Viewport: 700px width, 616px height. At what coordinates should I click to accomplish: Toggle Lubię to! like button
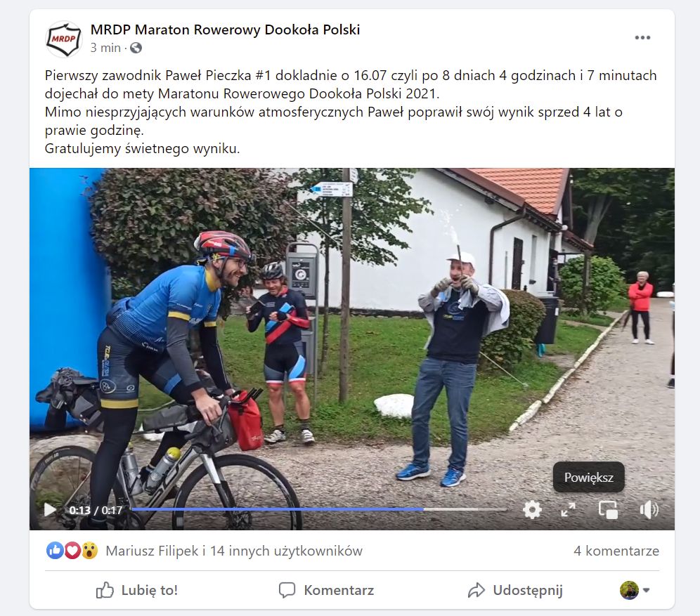pos(136,590)
